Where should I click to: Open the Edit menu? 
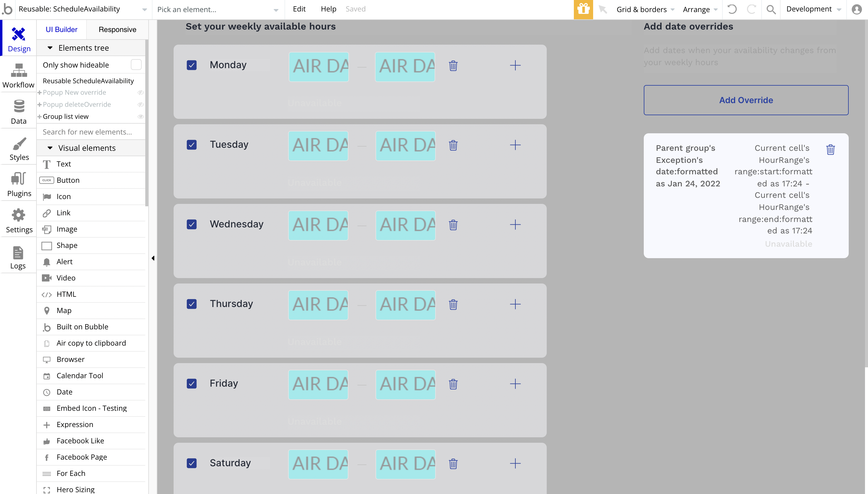pyautogui.click(x=299, y=9)
